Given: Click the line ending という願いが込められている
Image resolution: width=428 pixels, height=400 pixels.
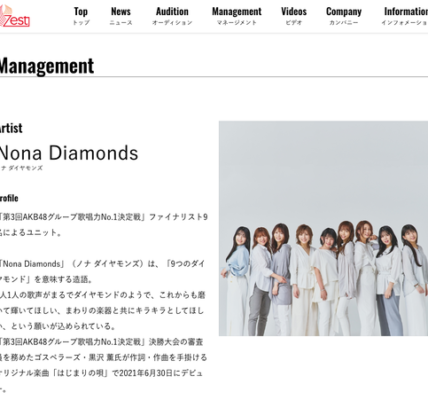Looking at the screenshot, I should pos(57,326).
